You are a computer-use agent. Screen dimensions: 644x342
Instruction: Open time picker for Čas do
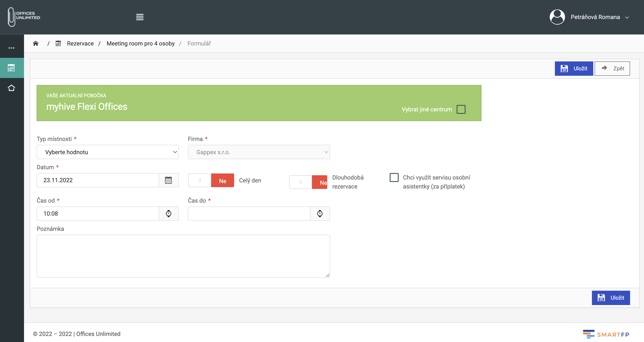(320, 213)
